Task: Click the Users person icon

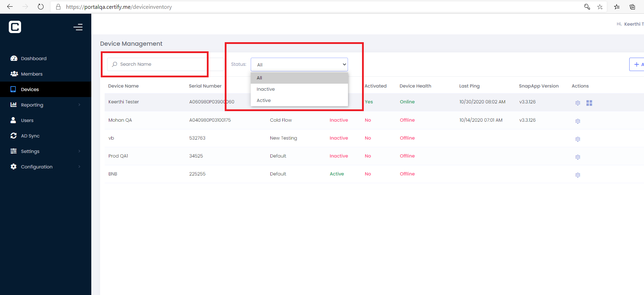Action: click(13, 120)
